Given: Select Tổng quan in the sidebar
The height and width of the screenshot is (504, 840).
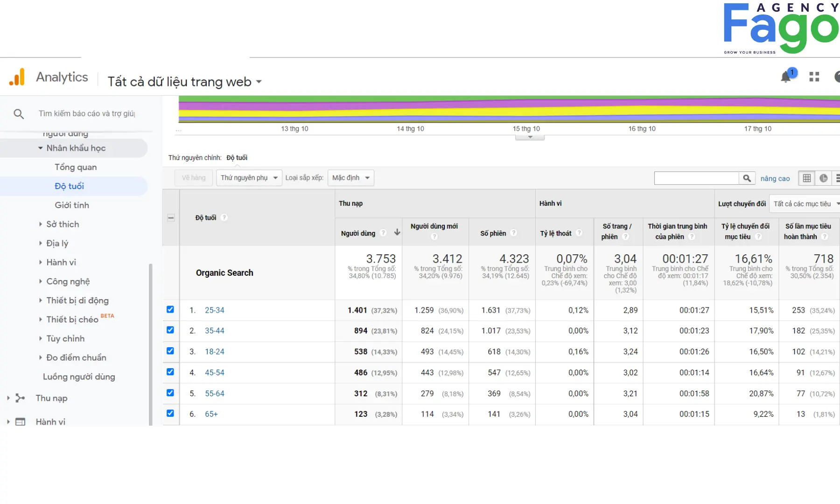Looking at the screenshot, I should coord(76,167).
